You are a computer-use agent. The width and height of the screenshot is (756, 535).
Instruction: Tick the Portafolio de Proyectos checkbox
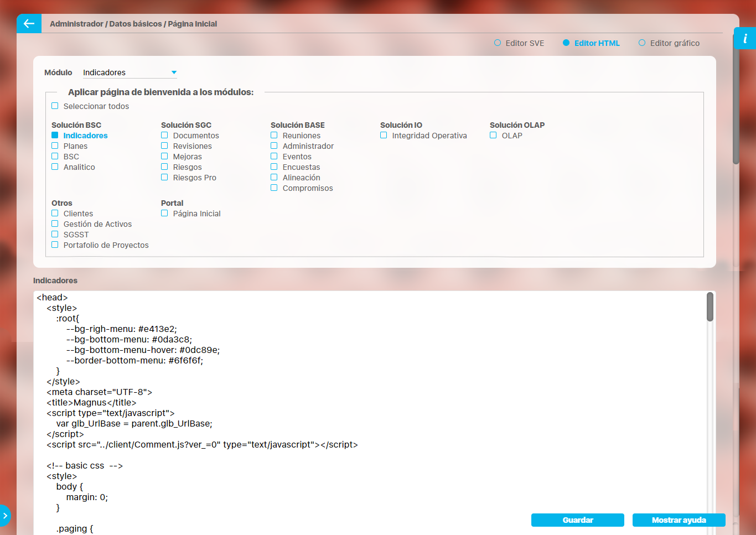coord(55,245)
